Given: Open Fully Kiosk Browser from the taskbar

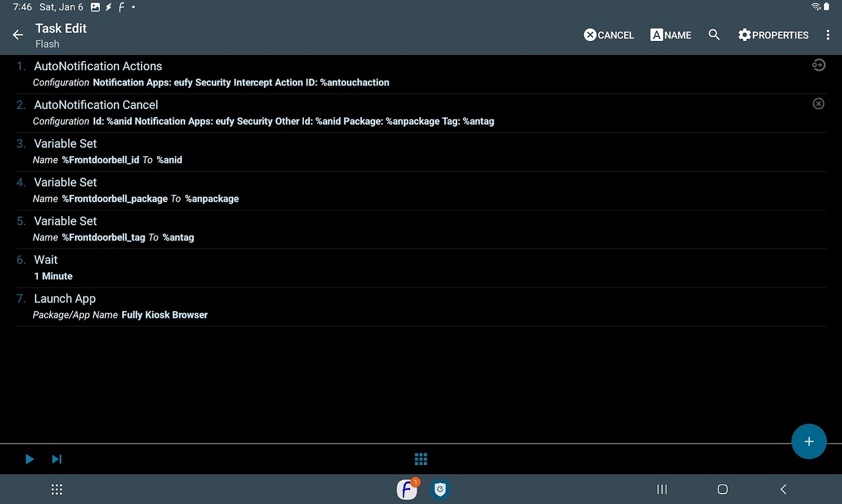Looking at the screenshot, I should [406, 489].
